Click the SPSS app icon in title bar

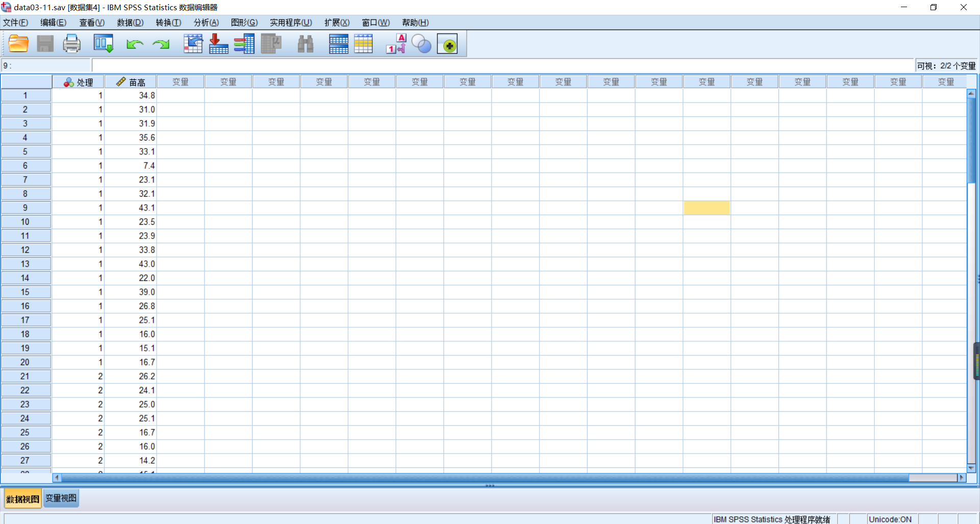pyautogui.click(x=6, y=7)
